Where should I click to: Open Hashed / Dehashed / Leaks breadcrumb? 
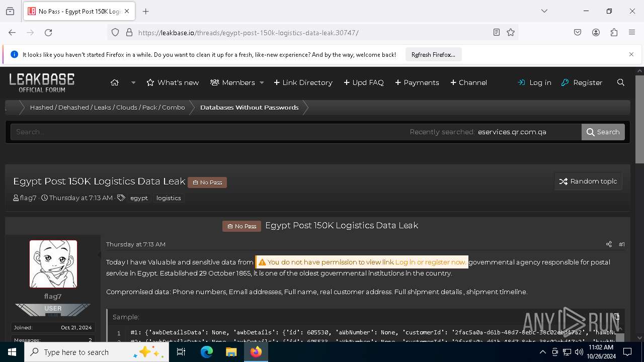(x=107, y=108)
